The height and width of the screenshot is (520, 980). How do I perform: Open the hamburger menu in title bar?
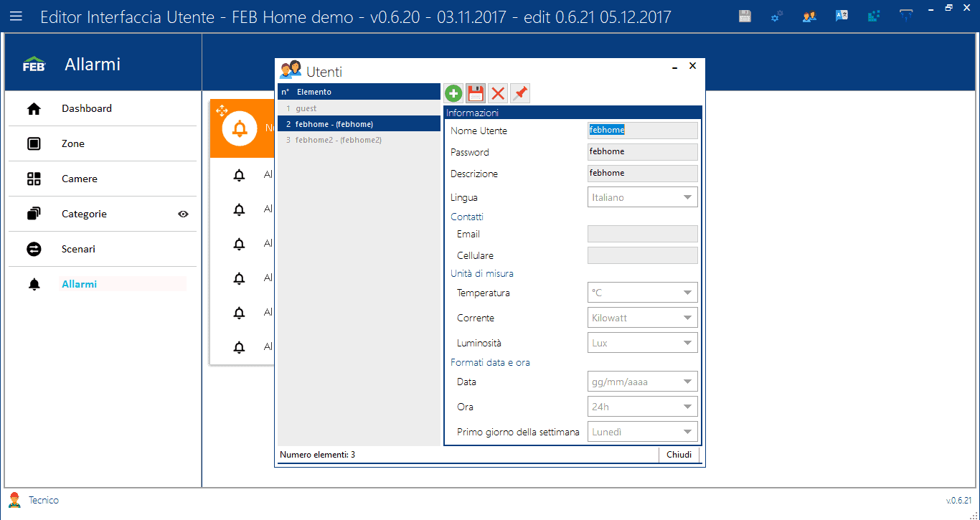16,16
